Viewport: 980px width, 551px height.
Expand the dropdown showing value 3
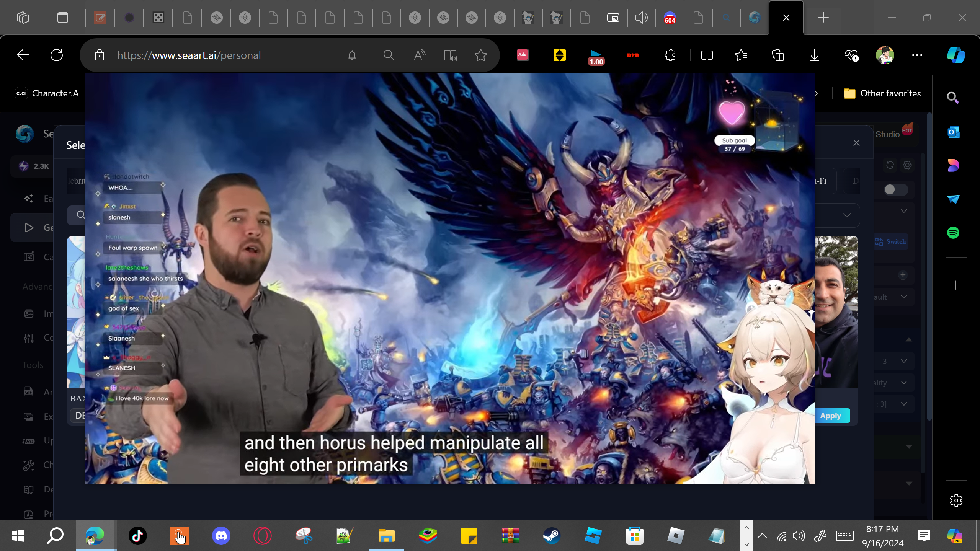coord(903,361)
